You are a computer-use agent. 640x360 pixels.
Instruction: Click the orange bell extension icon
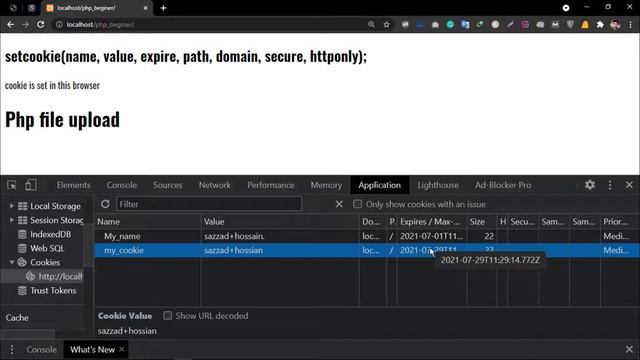click(585, 24)
